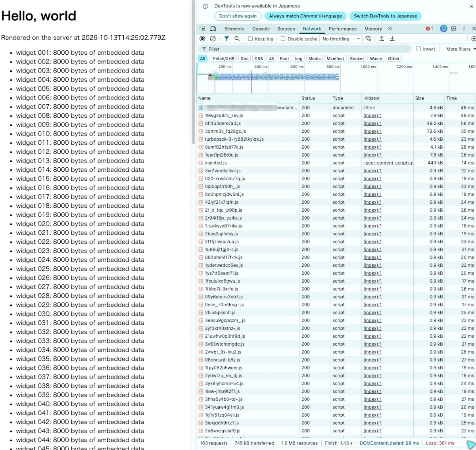Screen dimensions: 476x450
Task: Sort by the Time column header
Action: pos(460,98)
